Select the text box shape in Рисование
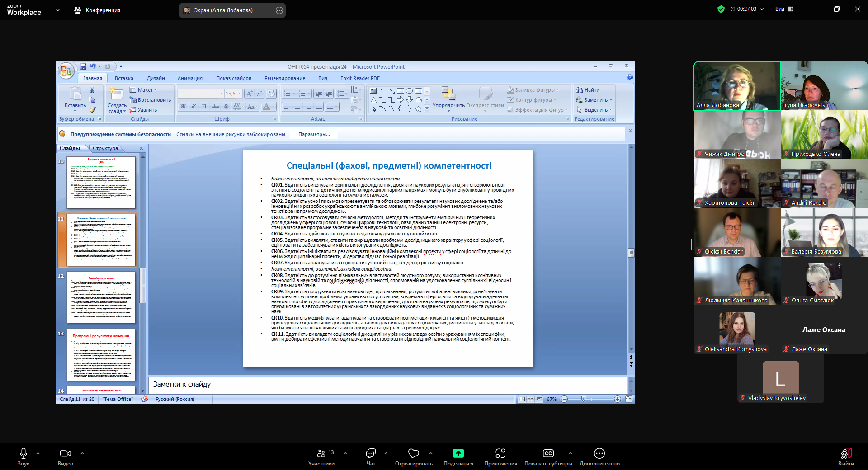This screenshot has width=868, height=470. click(373, 90)
